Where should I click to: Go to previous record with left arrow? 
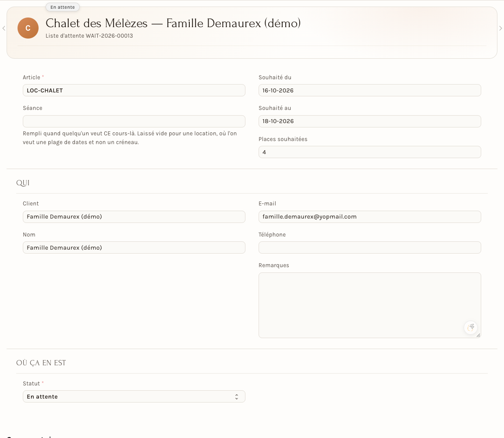click(x=4, y=28)
